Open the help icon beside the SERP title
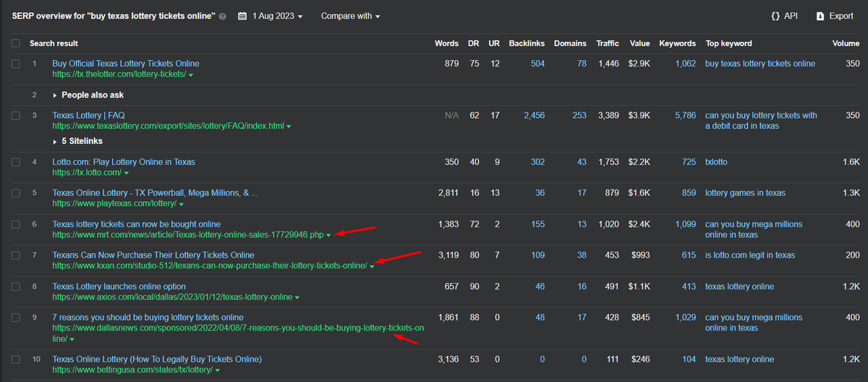The height and width of the screenshot is (382, 868). [x=223, y=16]
